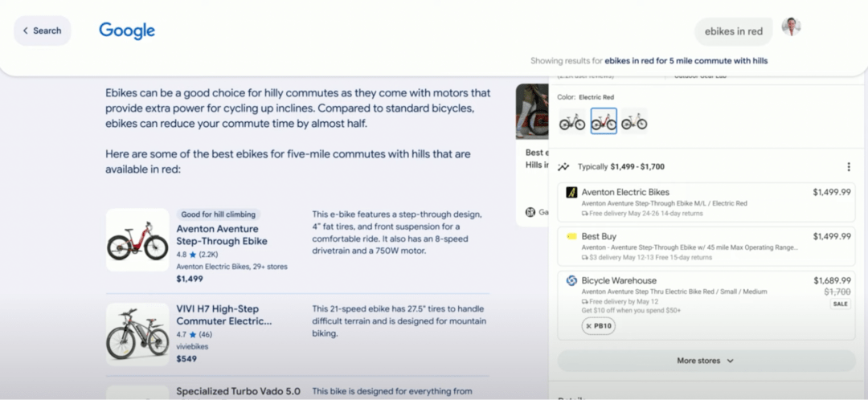Open the profile avatar menu
The image size is (868, 400).
pyautogui.click(x=791, y=27)
